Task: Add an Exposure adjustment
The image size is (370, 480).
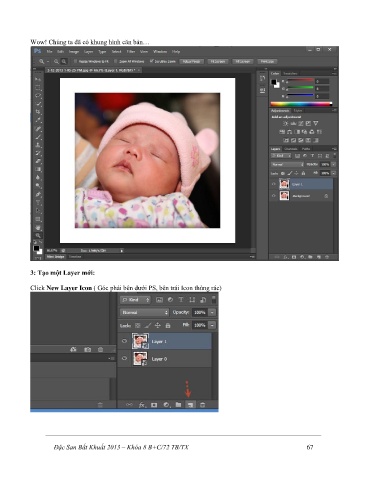Action: pyautogui.click(x=308, y=124)
